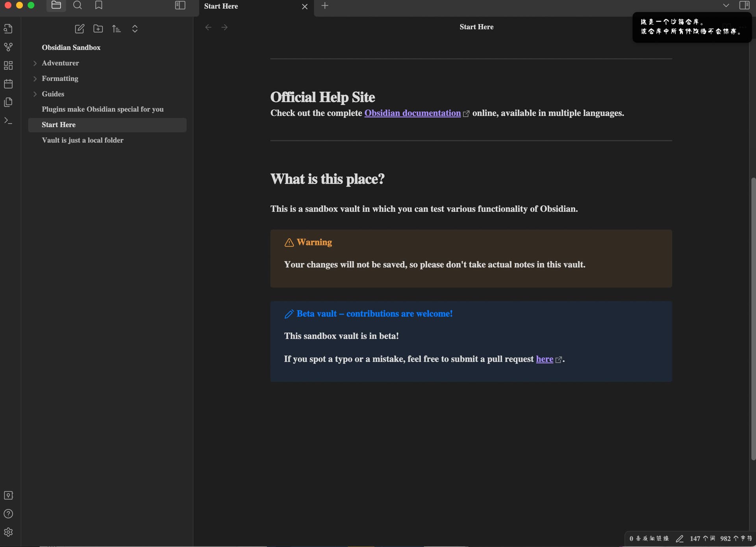Open command palette ribbon icon

tap(8, 121)
